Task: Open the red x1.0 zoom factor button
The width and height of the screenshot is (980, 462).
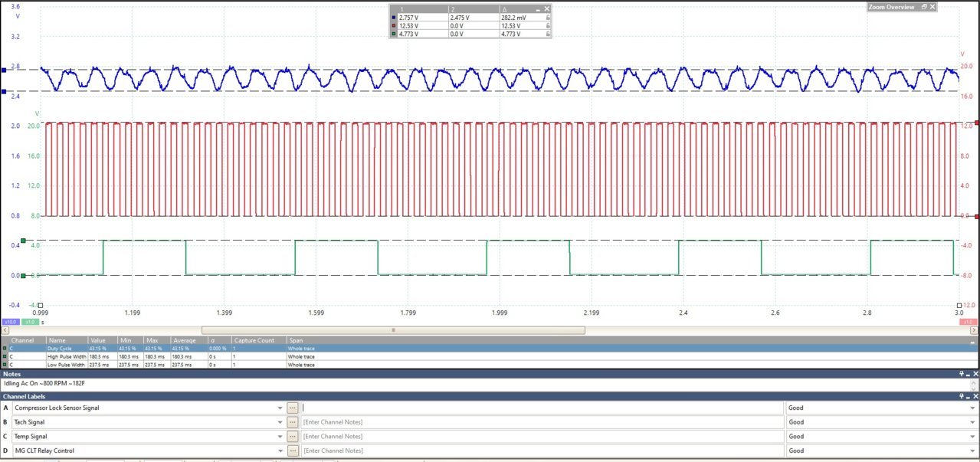Action: (x=969, y=323)
